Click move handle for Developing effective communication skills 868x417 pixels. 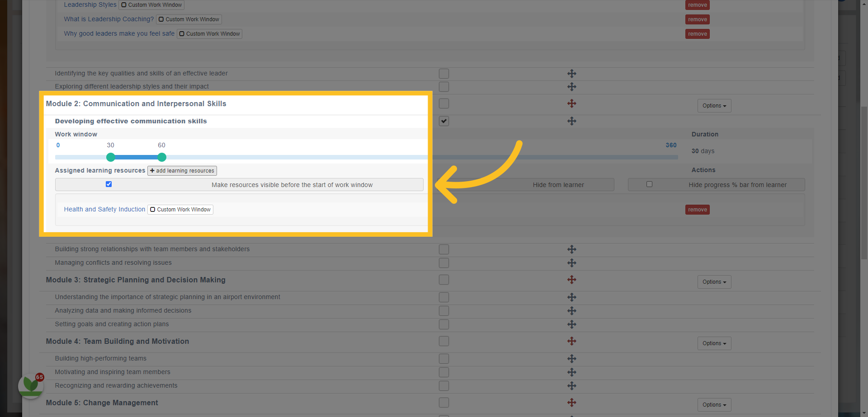coord(571,121)
